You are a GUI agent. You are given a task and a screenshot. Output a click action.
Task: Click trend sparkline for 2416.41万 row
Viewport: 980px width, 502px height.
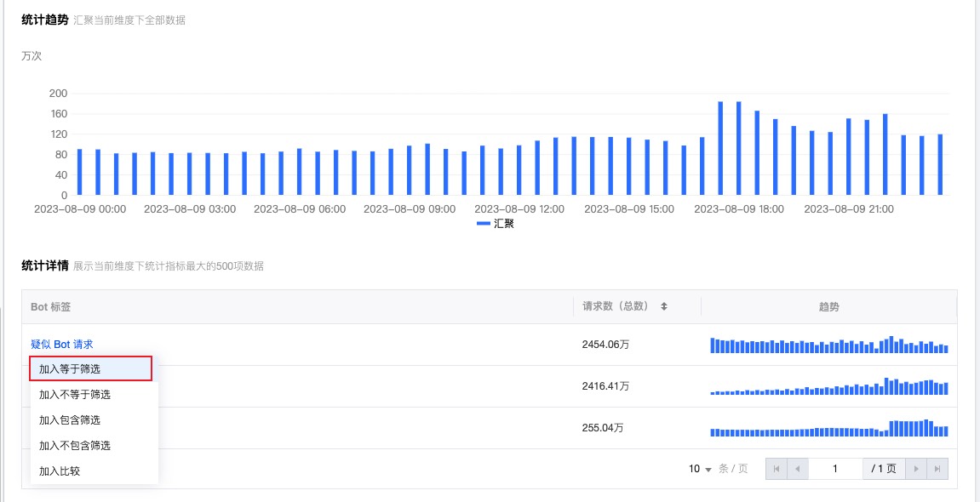pos(828,387)
